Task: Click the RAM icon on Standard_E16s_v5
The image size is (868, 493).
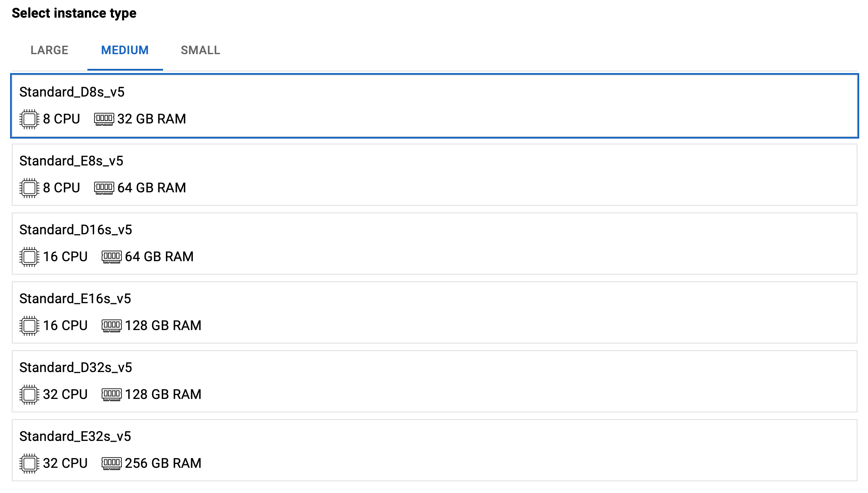Action: [111, 325]
